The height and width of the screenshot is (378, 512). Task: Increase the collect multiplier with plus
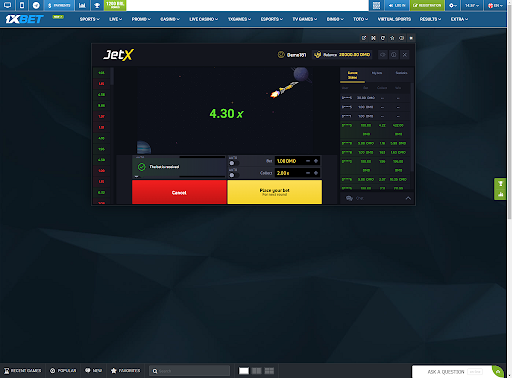point(316,173)
